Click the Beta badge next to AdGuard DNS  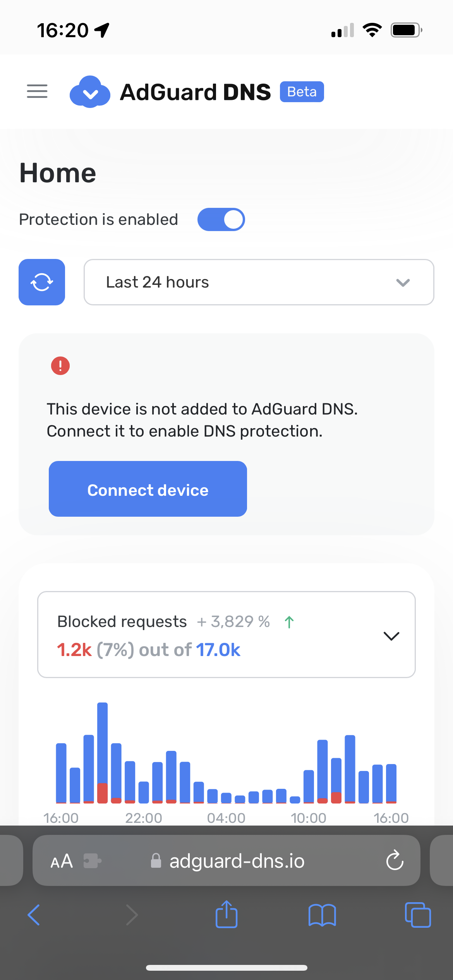pyautogui.click(x=302, y=91)
